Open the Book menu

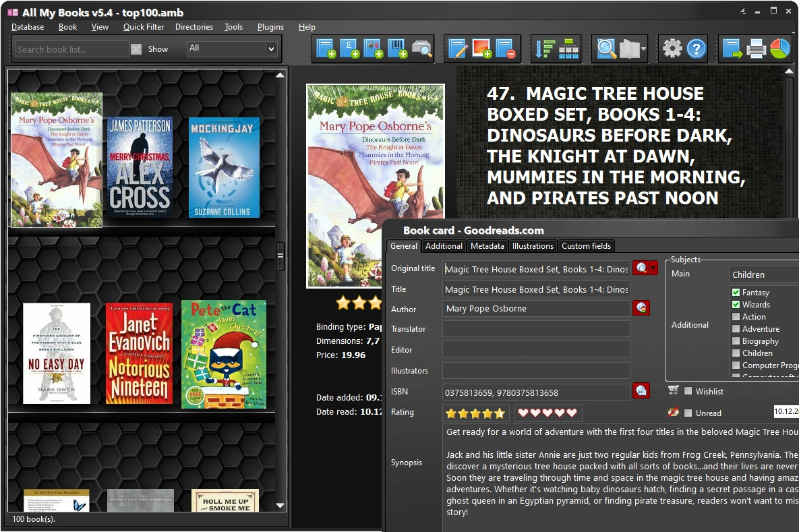(68, 27)
